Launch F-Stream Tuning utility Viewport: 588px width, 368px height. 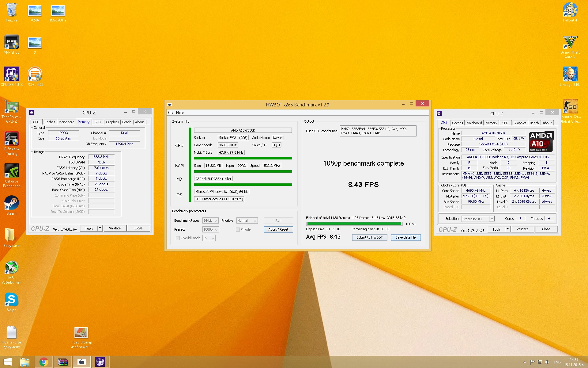tap(11, 143)
